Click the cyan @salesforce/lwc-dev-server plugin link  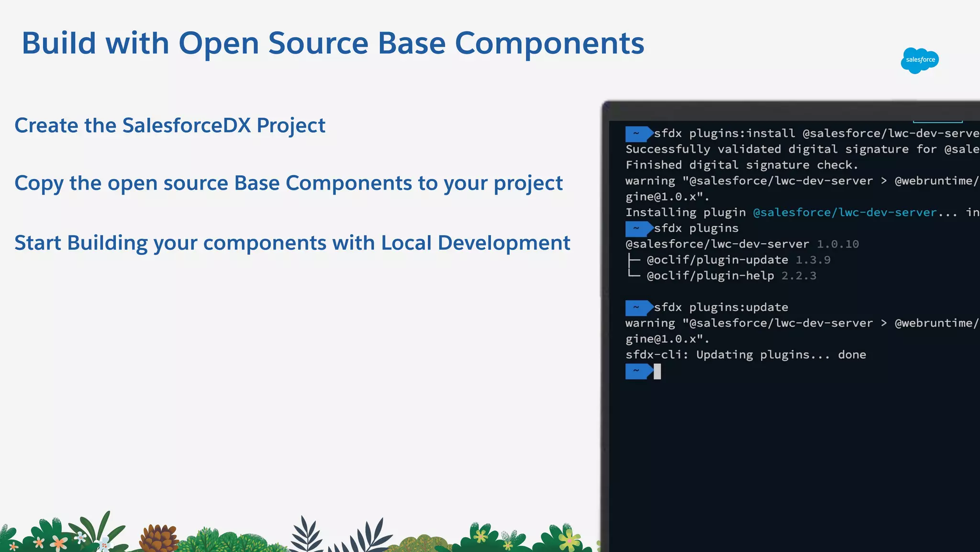pos(845,213)
